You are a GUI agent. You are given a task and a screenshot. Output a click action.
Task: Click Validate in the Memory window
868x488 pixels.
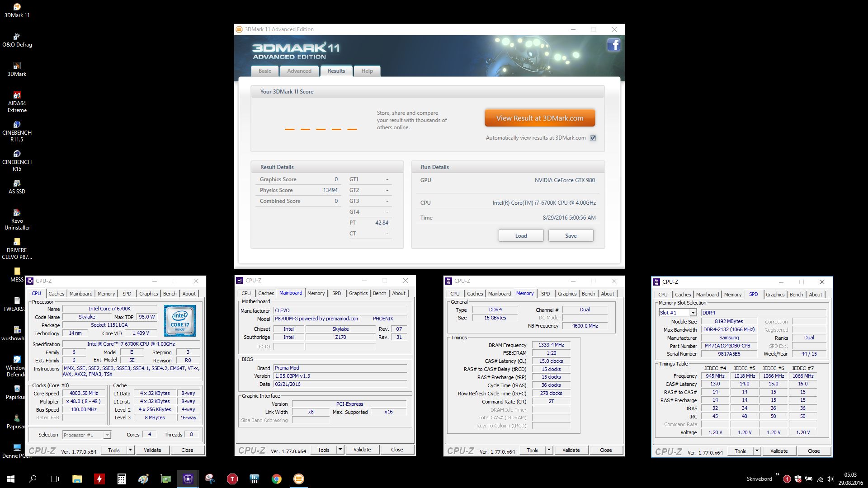(x=571, y=450)
